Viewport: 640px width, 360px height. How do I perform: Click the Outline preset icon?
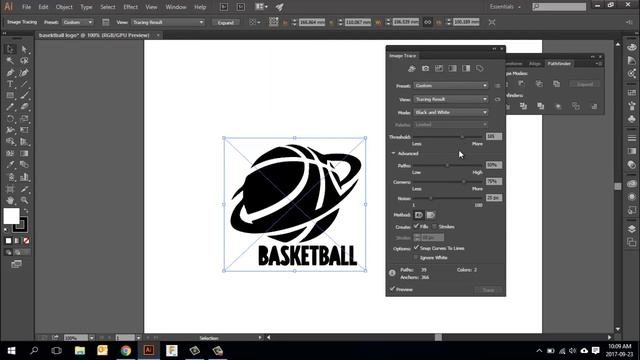coord(480,69)
